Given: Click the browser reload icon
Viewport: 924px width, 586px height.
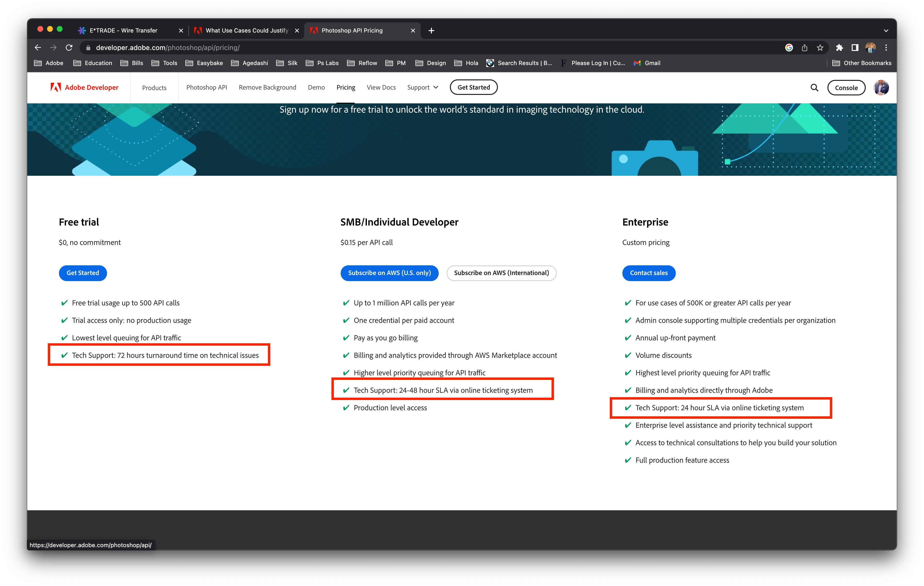Looking at the screenshot, I should (69, 48).
